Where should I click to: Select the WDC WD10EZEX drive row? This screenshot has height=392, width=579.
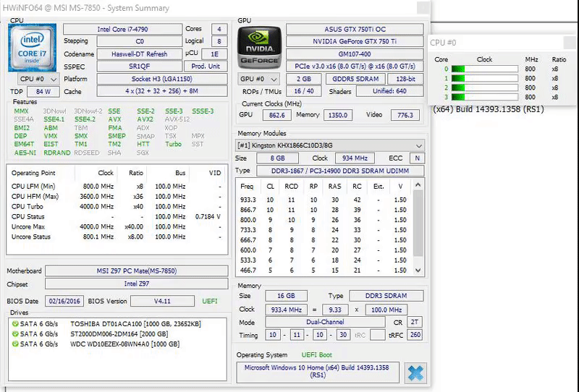coord(117,344)
